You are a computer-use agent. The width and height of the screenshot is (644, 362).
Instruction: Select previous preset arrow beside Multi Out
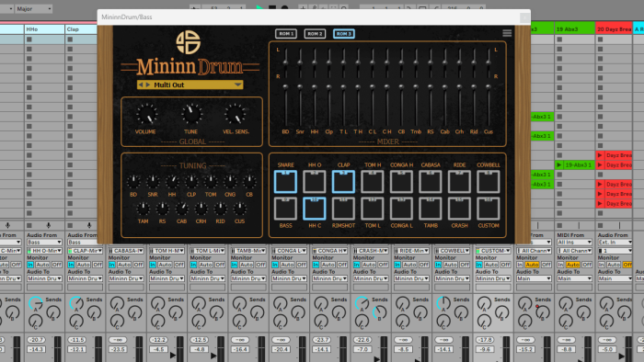pyautogui.click(x=141, y=85)
